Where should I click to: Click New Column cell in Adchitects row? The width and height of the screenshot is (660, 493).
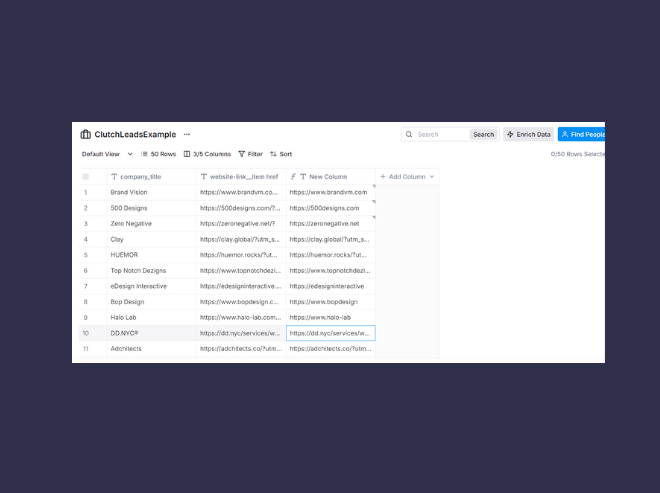[x=331, y=349]
